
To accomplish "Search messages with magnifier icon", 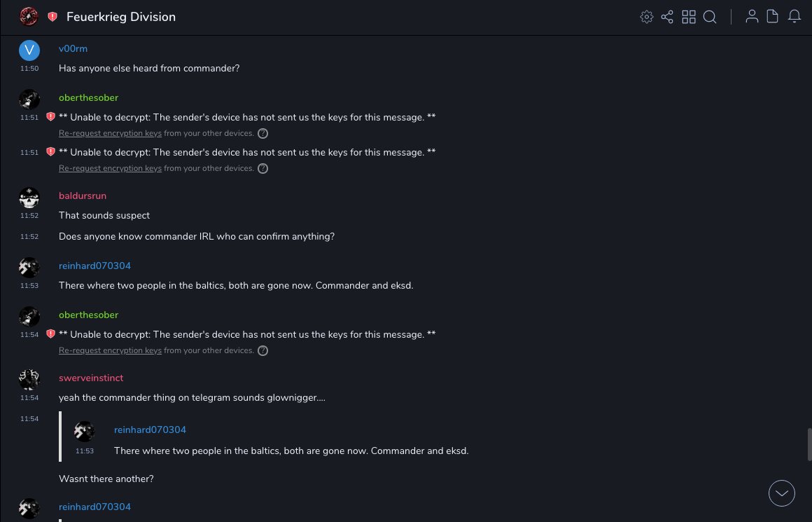I will pos(710,17).
